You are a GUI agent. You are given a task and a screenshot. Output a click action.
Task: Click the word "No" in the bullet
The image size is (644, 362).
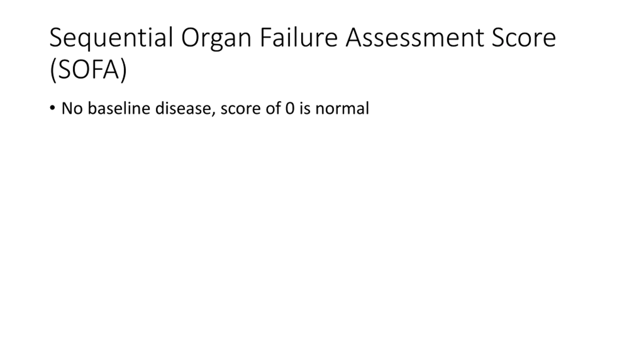pos(72,108)
